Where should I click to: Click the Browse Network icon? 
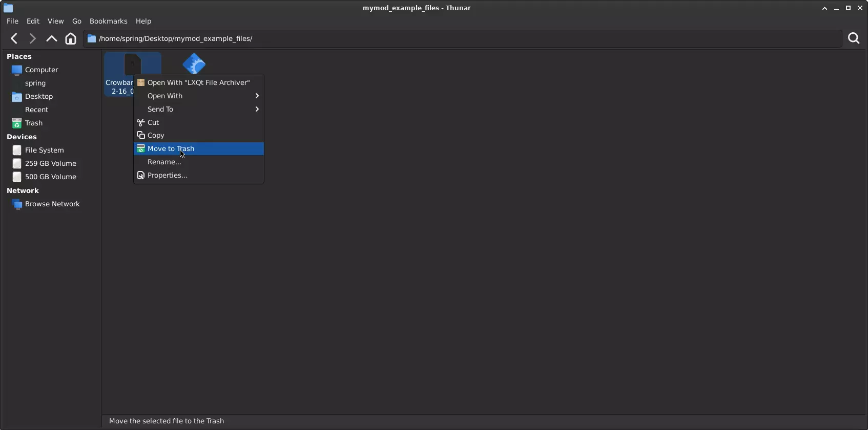(17, 204)
